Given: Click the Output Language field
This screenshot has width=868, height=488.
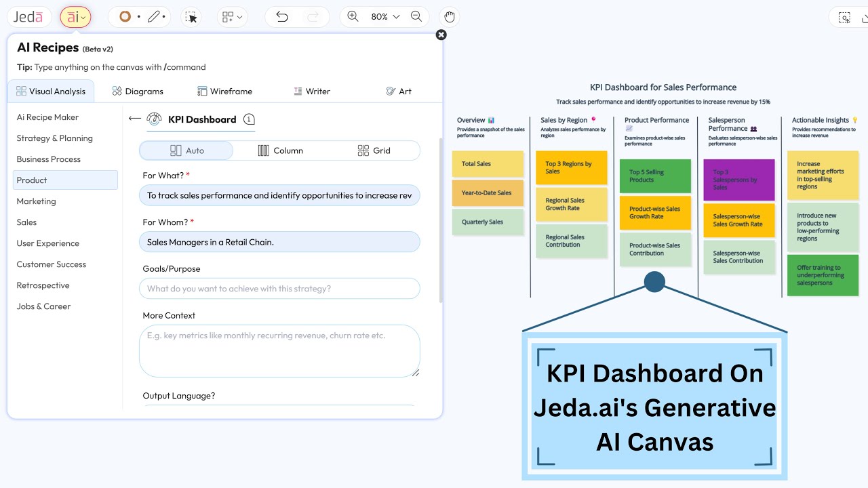Looking at the screenshot, I should click(279, 407).
